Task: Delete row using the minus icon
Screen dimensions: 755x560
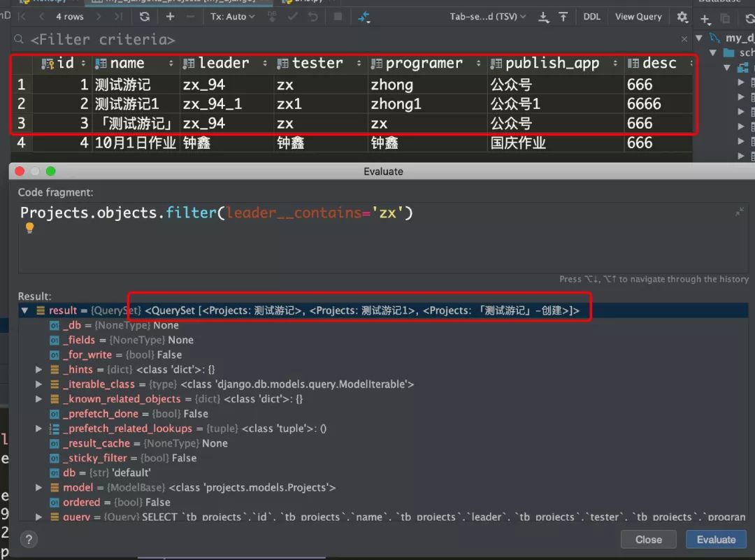Action: point(192,17)
